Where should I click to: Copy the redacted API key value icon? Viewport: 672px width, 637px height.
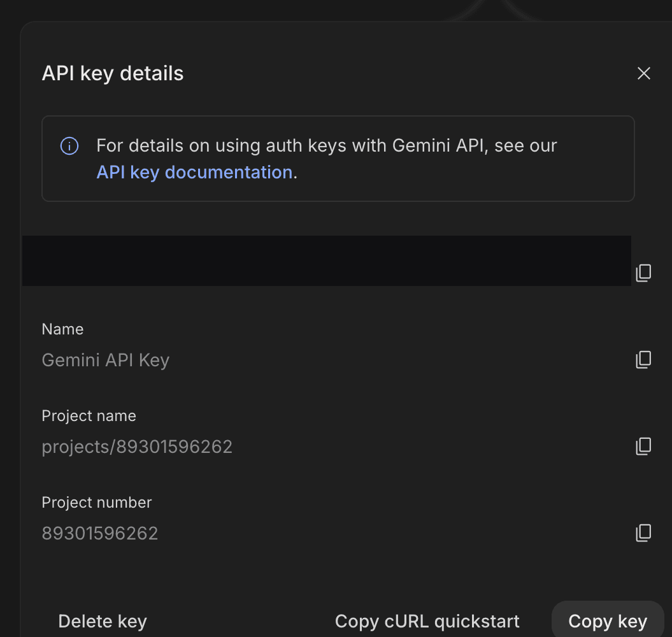tap(643, 273)
